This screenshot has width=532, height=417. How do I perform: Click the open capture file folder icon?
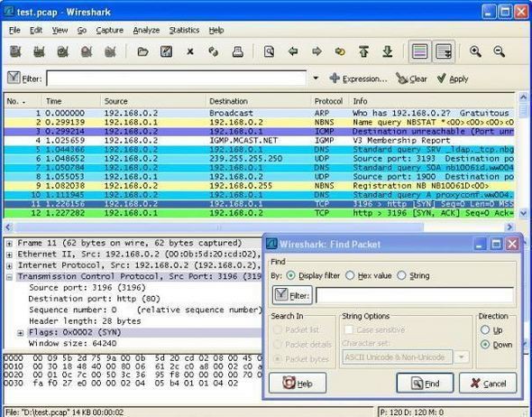142,51
